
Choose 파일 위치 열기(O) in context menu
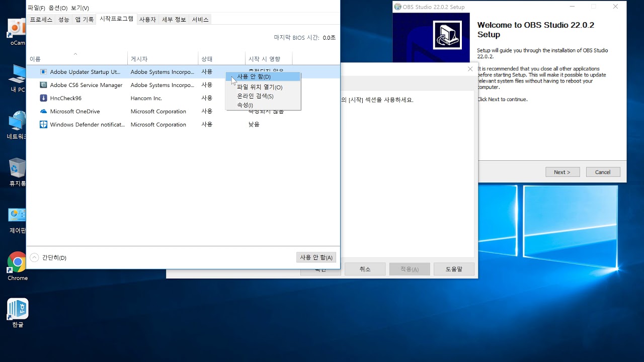click(263, 87)
